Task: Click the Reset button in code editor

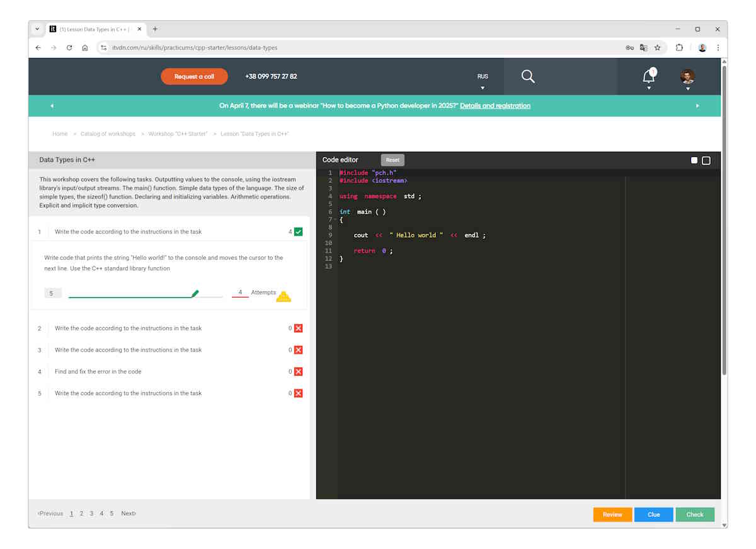Action: point(392,160)
